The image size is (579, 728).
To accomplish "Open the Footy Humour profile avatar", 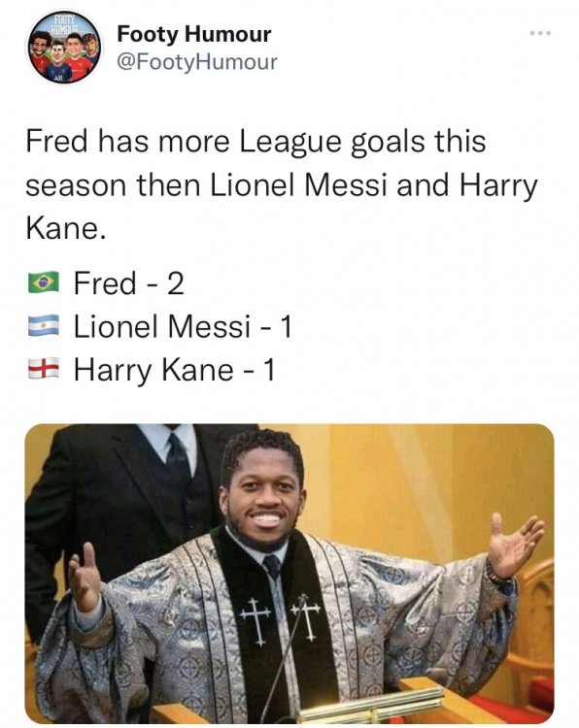I will [64, 47].
